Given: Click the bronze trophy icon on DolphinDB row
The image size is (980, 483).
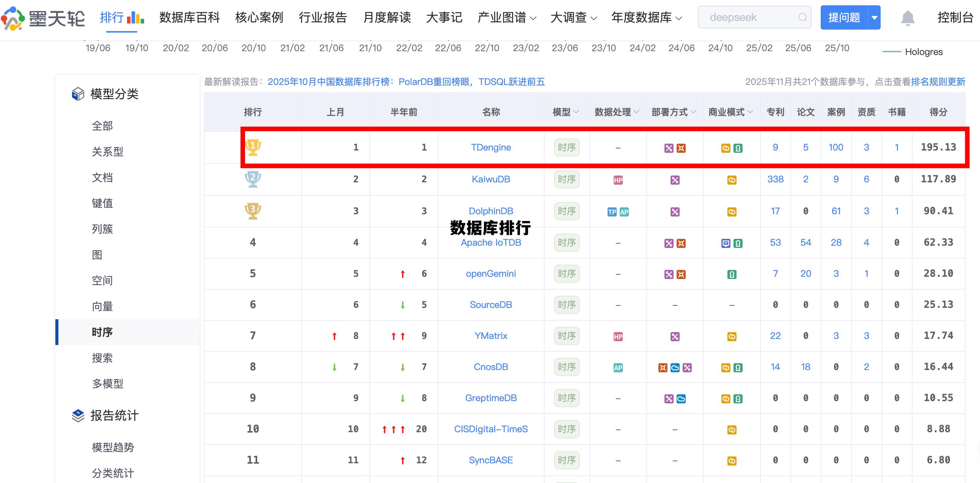Looking at the screenshot, I should pyautogui.click(x=253, y=210).
